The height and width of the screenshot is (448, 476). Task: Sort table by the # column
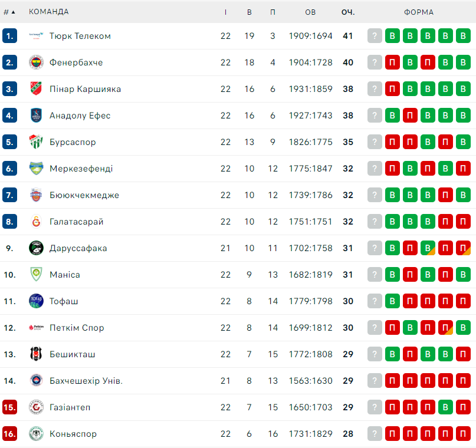(x=9, y=12)
